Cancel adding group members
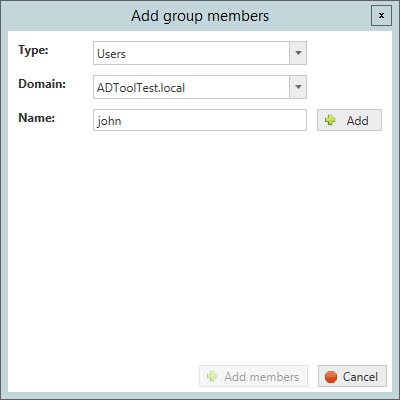The width and height of the screenshot is (400, 400). coord(352,376)
